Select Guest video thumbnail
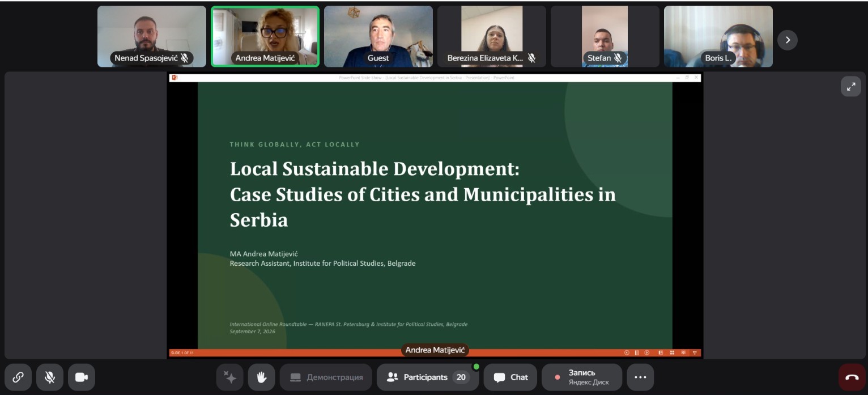Screen dimensions: 868x395 point(378,36)
